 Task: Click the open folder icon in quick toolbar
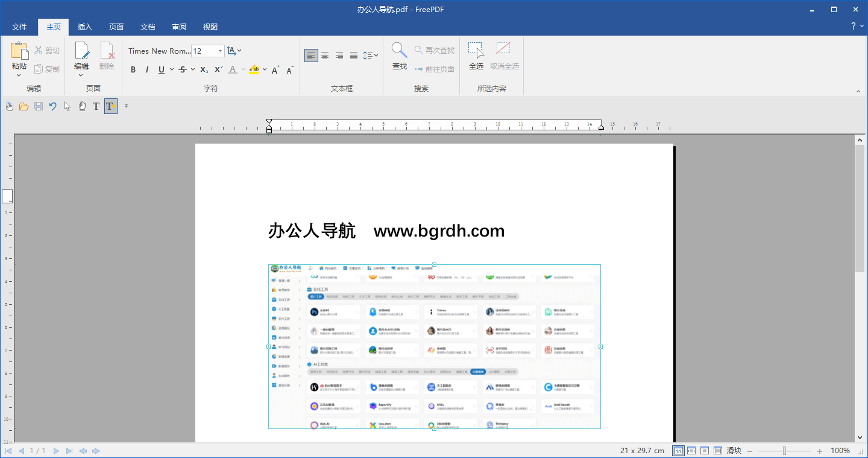[24, 106]
